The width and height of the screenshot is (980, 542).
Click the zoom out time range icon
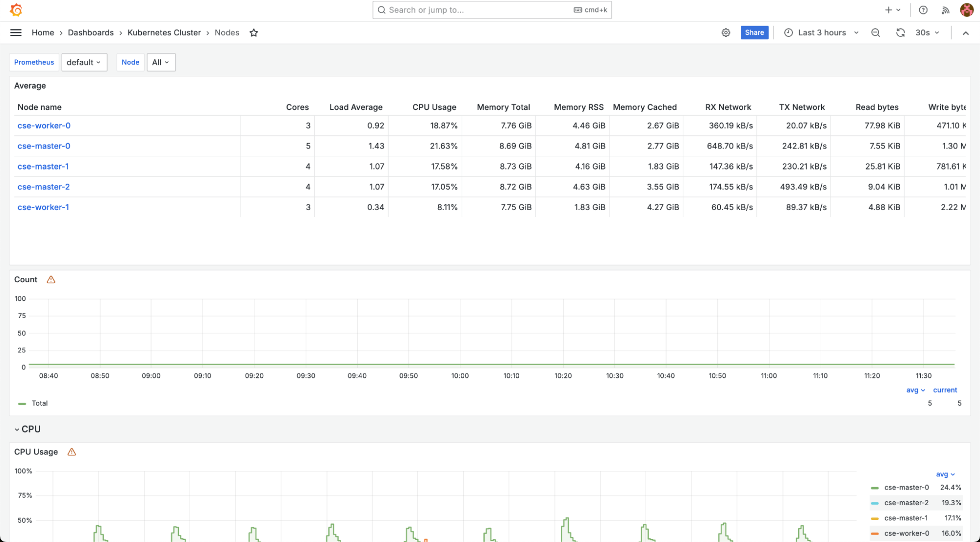coord(875,33)
